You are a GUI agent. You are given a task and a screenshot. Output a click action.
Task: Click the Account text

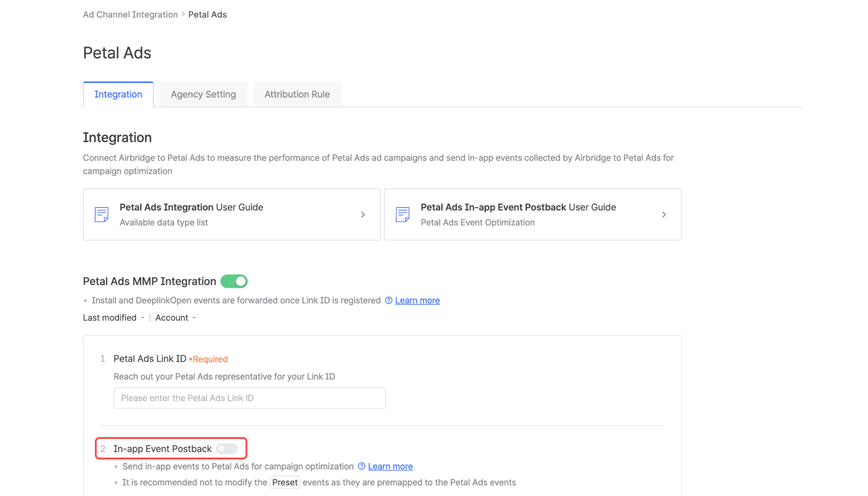coord(172,317)
